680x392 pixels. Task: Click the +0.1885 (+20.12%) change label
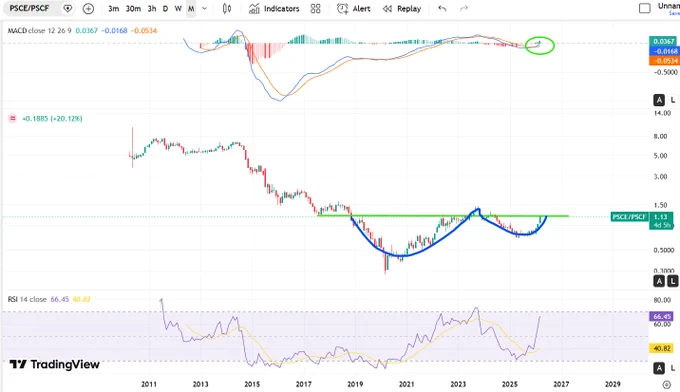click(52, 118)
